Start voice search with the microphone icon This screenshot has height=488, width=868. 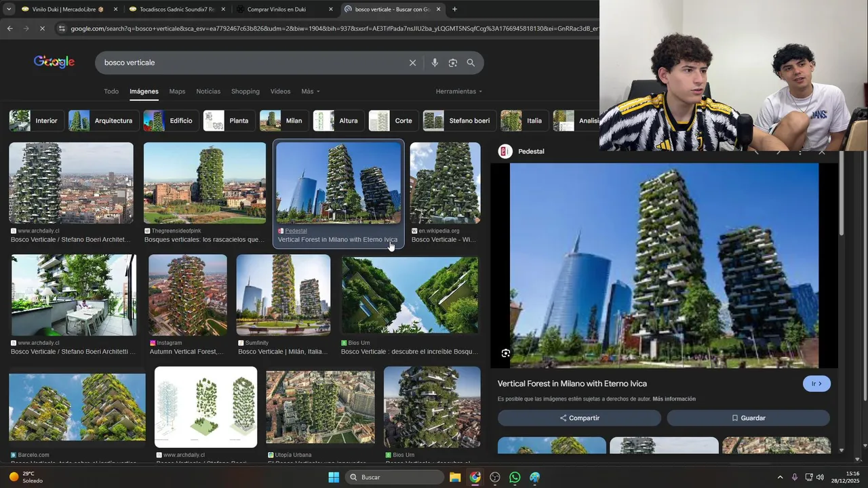[x=435, y=62]
